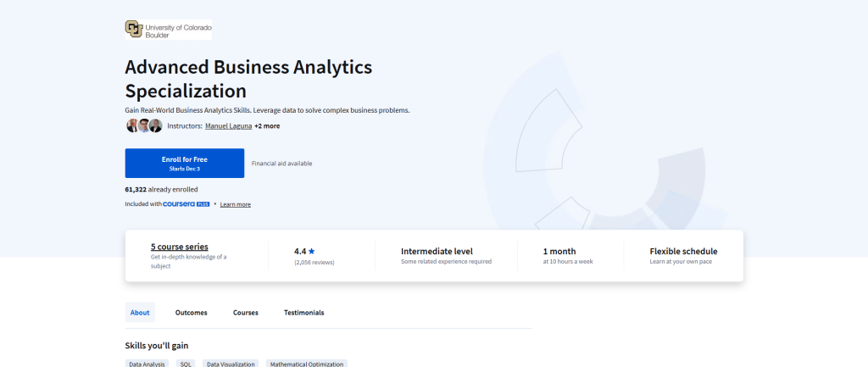The height and width of the screenshot is (367, 868).
Task: Click the 4.4 rating value
Action: pos(300,252)
